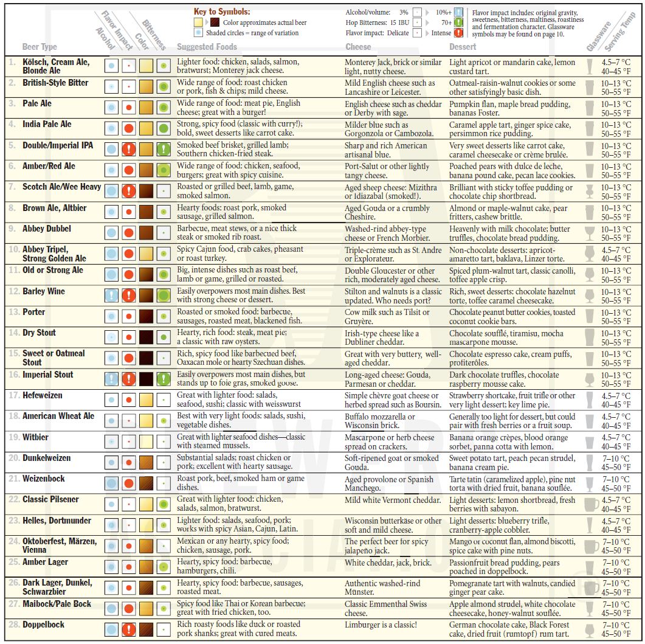Click the bitterness symbol for Classic Pilsener
The height and width of the screenshot is (644, 645).
[164, 504]
